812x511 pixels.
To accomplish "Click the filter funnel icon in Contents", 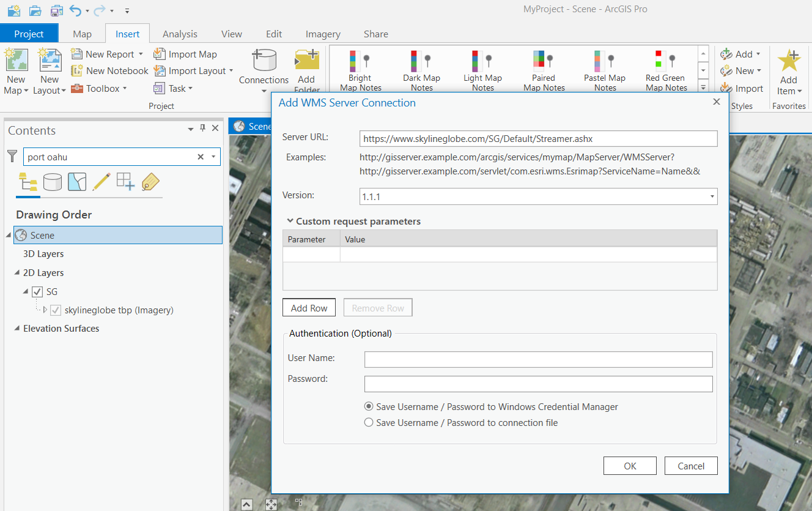I will (12, 157).
